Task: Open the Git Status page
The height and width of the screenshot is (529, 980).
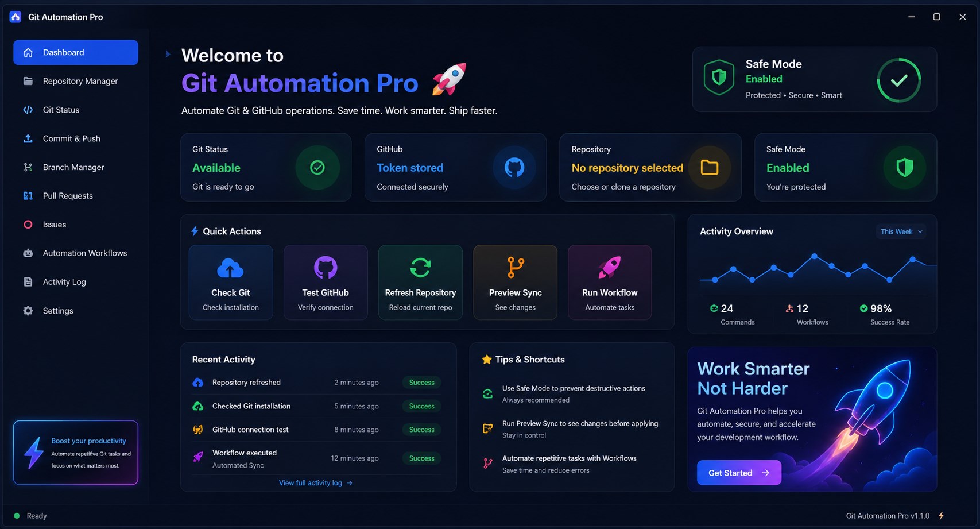Action: pyautogui.click(x=76, y=110)
